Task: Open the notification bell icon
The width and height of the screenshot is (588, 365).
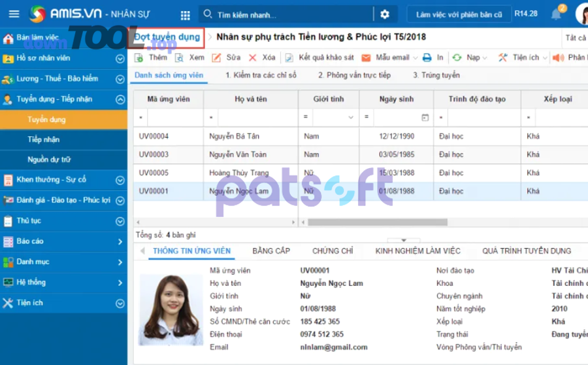Action: (556, 14)
